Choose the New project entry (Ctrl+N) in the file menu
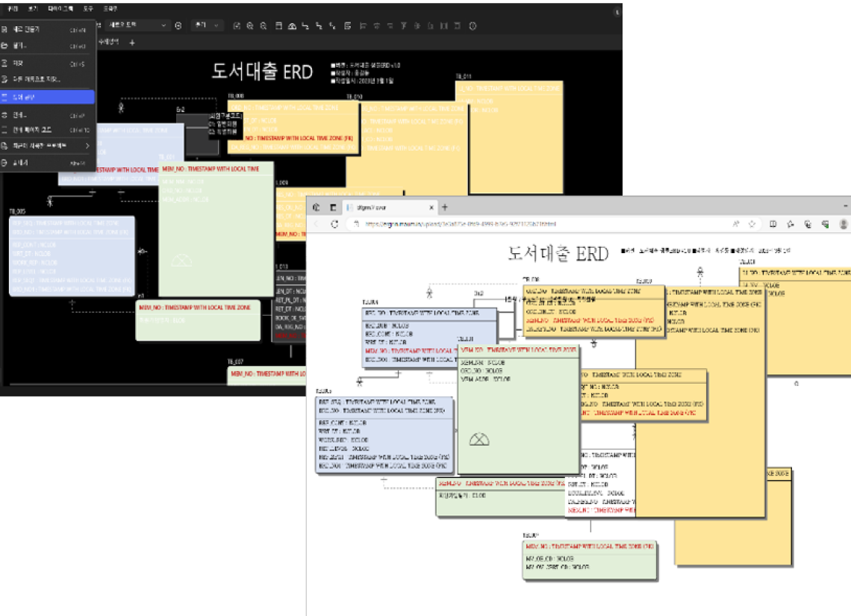This screenshot has height=616, width=851. tap(48, 29)
